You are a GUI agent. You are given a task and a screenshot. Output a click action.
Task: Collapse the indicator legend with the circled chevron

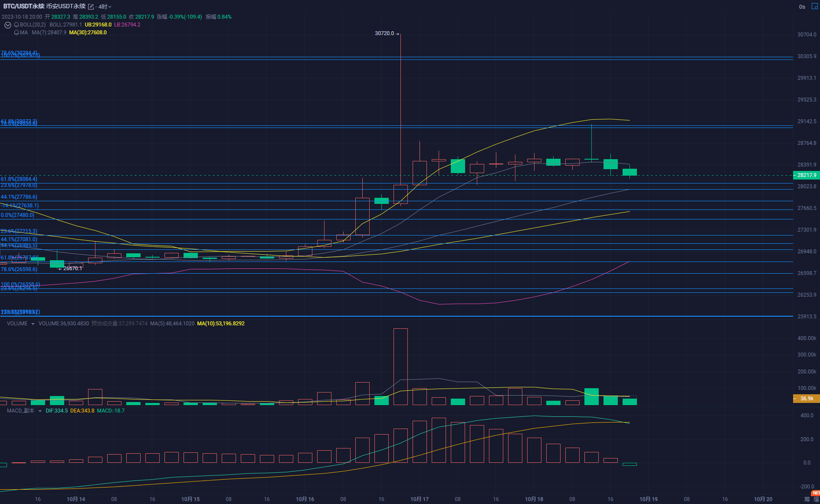(8, 25)
